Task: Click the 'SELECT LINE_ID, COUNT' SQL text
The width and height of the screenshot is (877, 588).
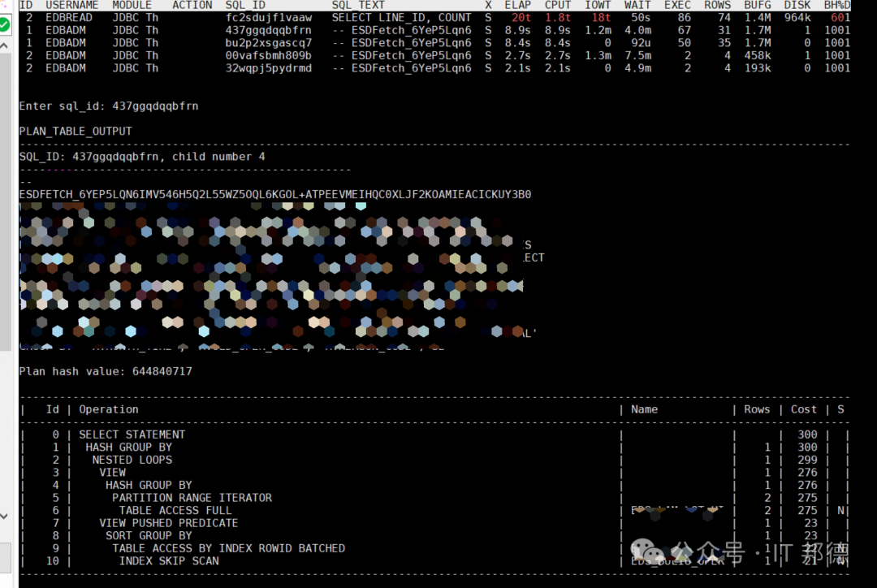Action: (x=402, y=17)
